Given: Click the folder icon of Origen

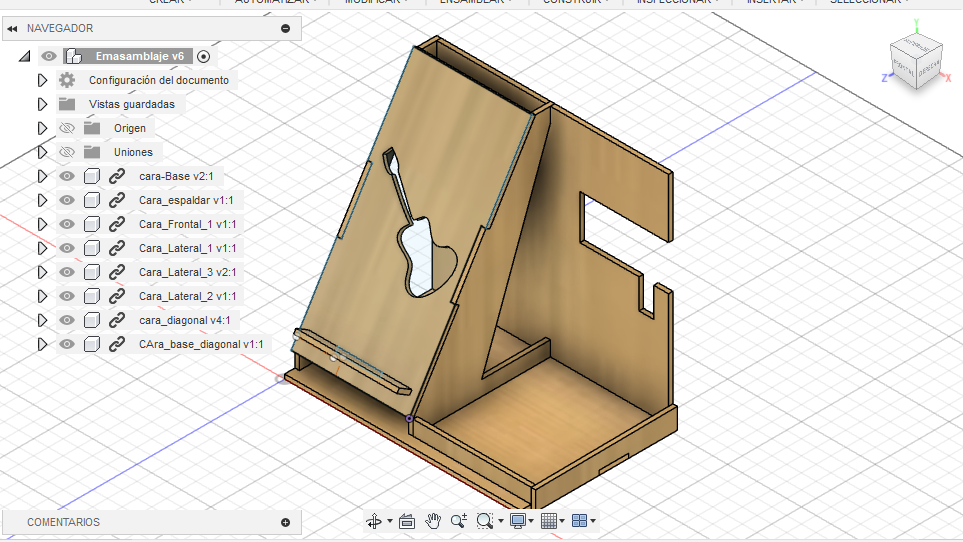Looking at the screenshot, I should point(92,128).
